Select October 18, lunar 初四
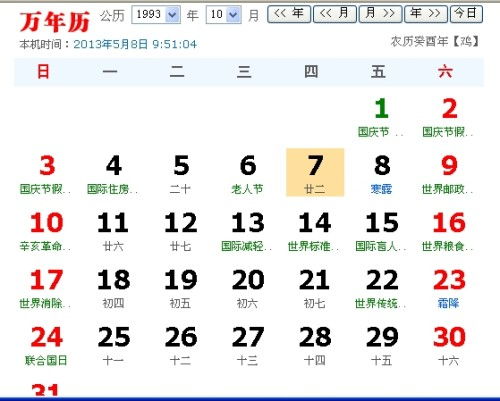This screenshot has width=500, height=401. click(x=113, y=289)
